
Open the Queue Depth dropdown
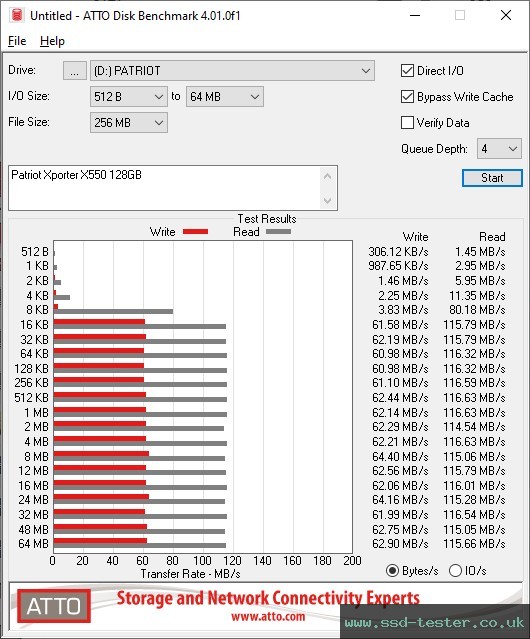pos(499,149)
